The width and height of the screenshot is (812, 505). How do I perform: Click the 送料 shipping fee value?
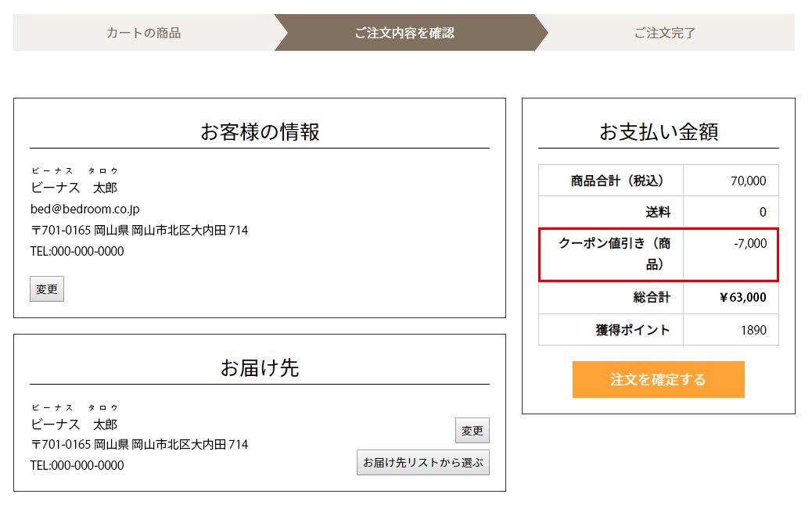click(762, 212)
